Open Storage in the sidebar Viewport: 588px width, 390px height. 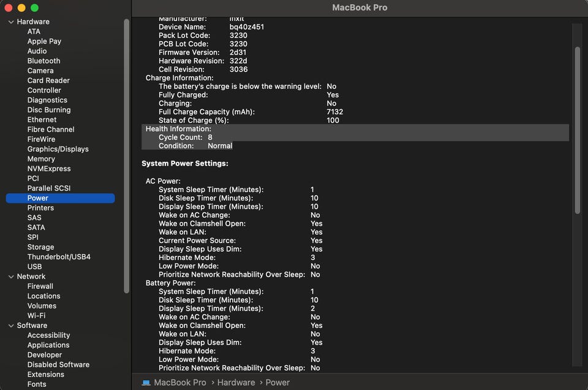click(x=40, y=247)
